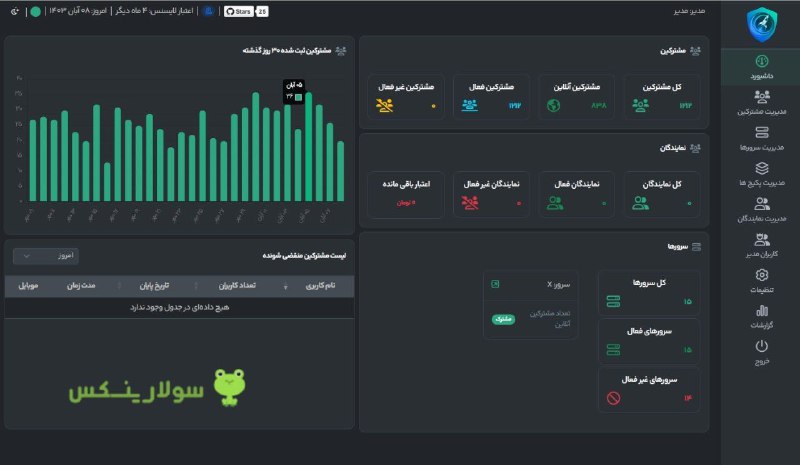The image size is (800, 465).
Task: Open the blue notification bell icon
Action: 208,11
